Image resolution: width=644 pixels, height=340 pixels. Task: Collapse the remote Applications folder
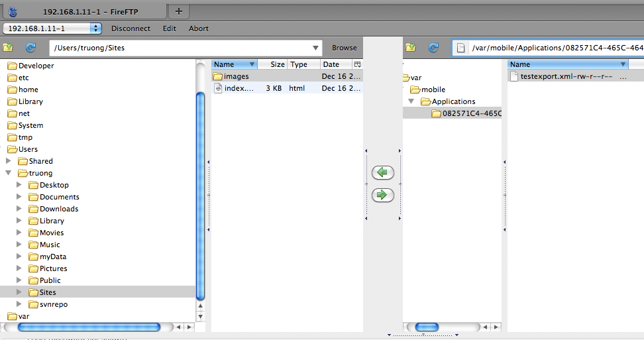(411, 101)
